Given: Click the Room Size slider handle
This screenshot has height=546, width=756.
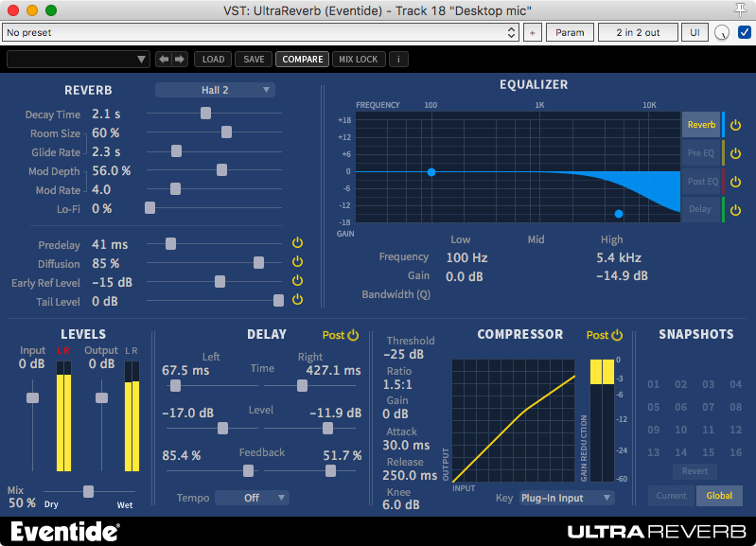Looking at the screenshot, I should pos(226,132).
